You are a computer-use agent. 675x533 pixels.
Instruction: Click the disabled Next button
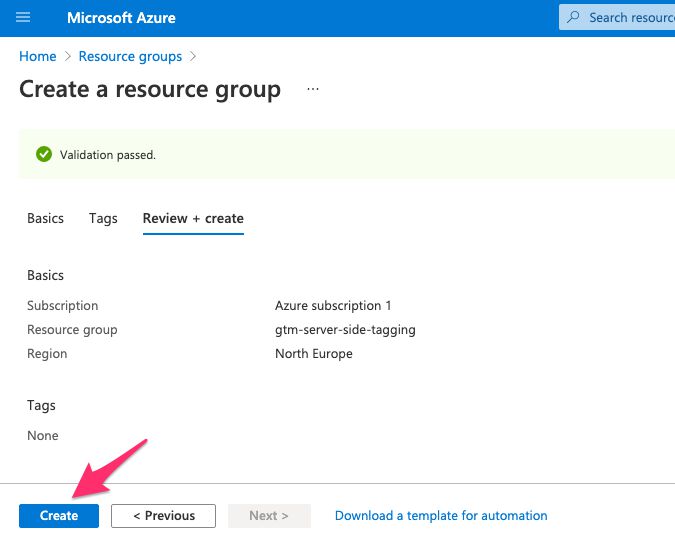pyautogui.click(x=269, y=516)
